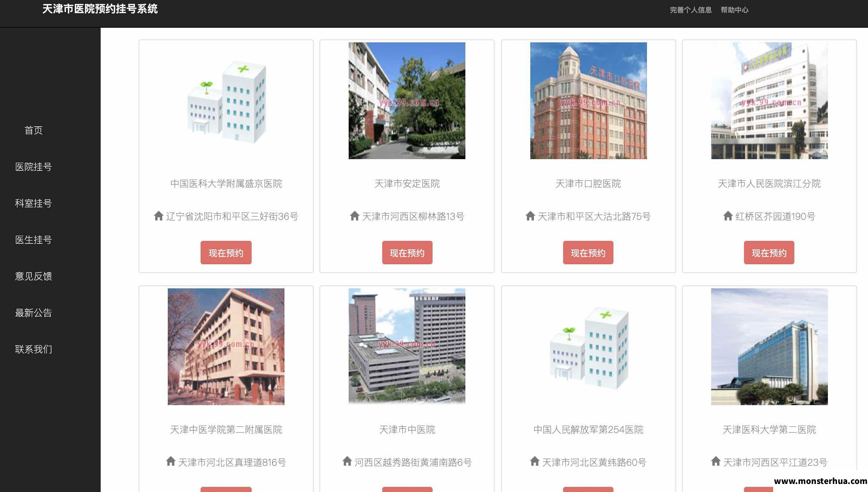Open 中国医科大学附属盛京医院 placeholder image
This screenshot has width=868, height=492.
tap(226, 101)
